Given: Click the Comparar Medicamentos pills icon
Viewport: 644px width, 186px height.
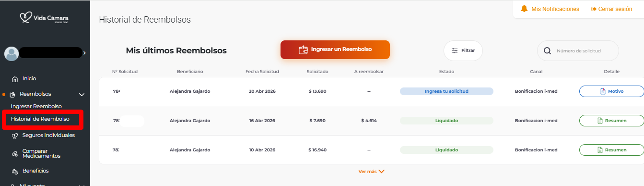Looking at the screenshot, I should (x=14, y=153).
